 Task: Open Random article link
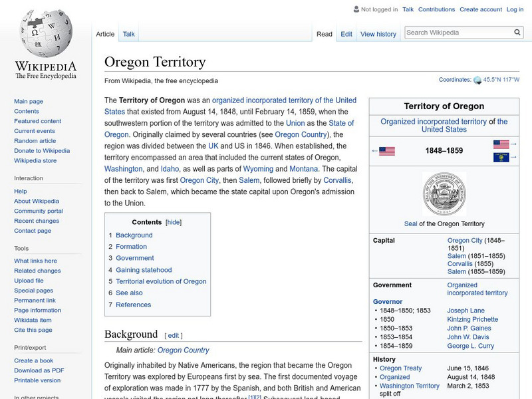pos(35,140)
